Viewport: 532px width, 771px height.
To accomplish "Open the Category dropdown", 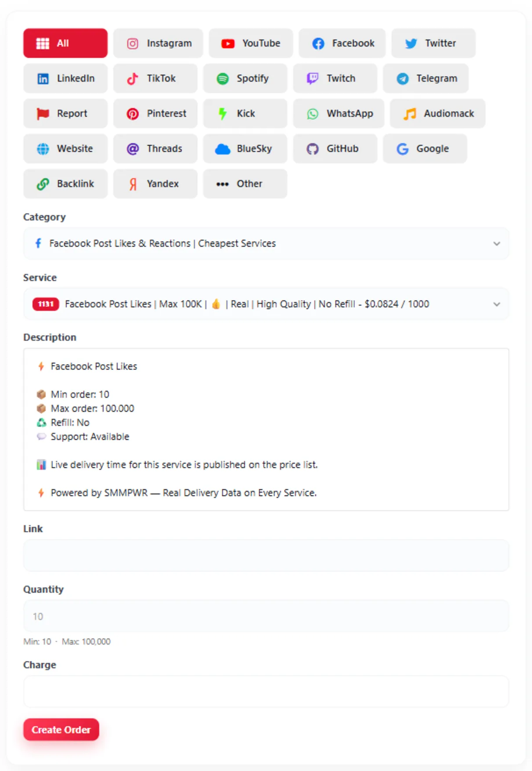I will pos(266,244).
